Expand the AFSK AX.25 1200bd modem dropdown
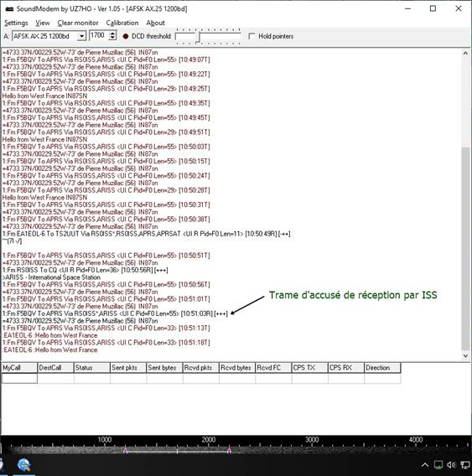 [81, 36]
